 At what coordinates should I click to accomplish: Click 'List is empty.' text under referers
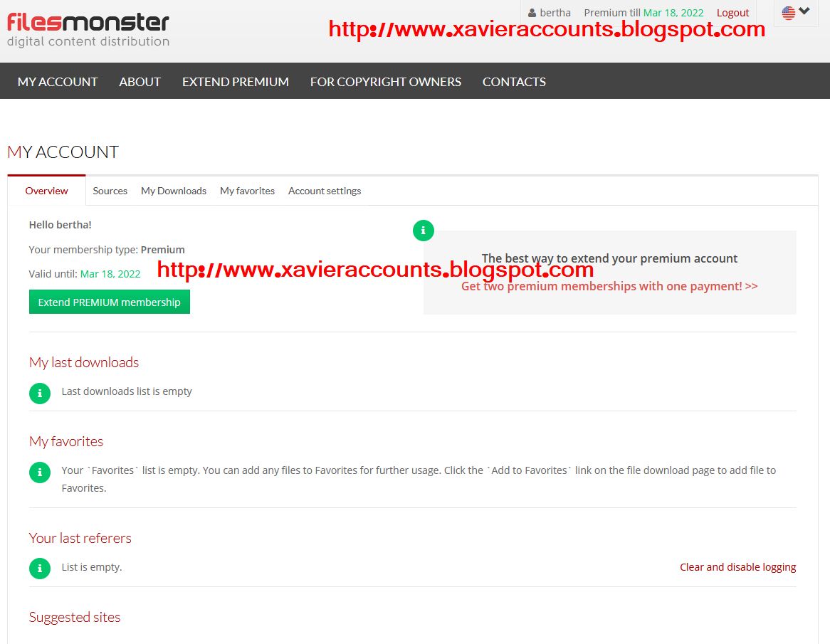(92, 567)
